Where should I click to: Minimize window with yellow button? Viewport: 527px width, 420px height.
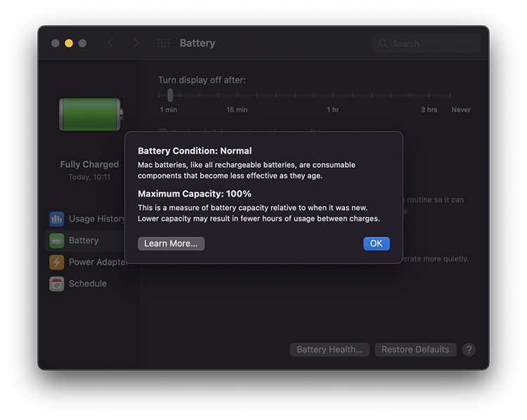(69, 44)
